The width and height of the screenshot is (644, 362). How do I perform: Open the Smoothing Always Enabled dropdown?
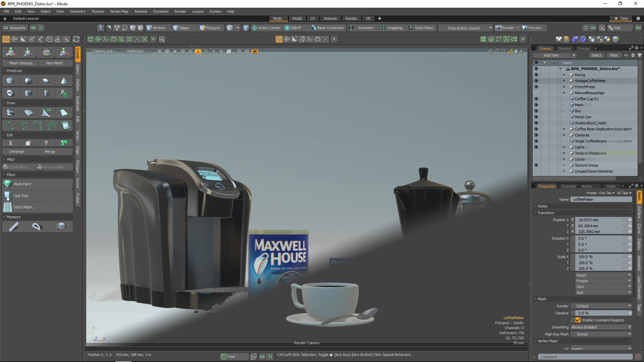[x=600, y=327]
